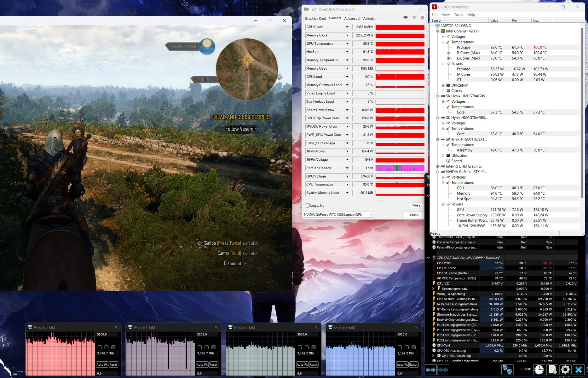Open HWiNFO settings gear icon
The width and height of the screenshot is (588, 378).
coord(565,369)
